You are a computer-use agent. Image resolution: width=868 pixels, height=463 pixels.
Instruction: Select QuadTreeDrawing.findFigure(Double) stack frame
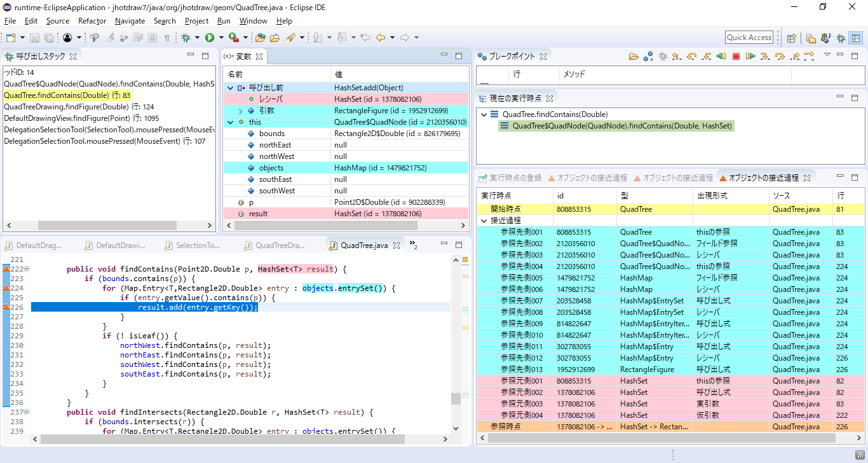click(79, 107)
